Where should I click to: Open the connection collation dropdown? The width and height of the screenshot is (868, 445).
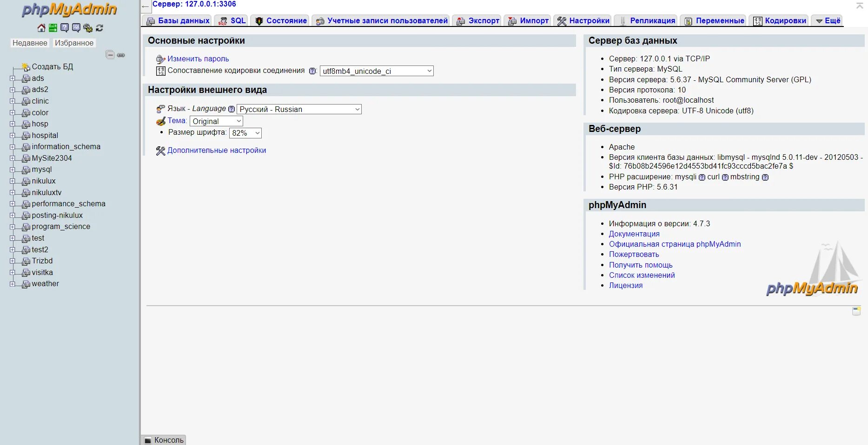point(377,71)
